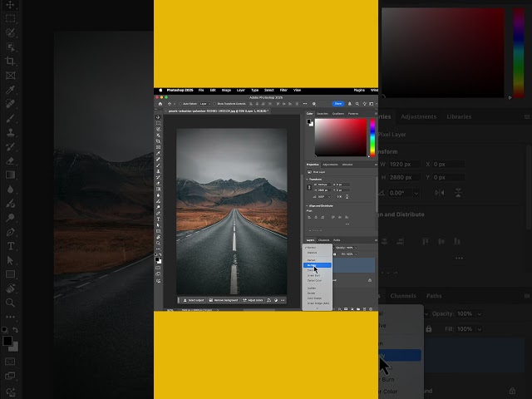The width and height of the screenshot is (532, 399).
Task: Select the Frame tool
Action: 158,147
